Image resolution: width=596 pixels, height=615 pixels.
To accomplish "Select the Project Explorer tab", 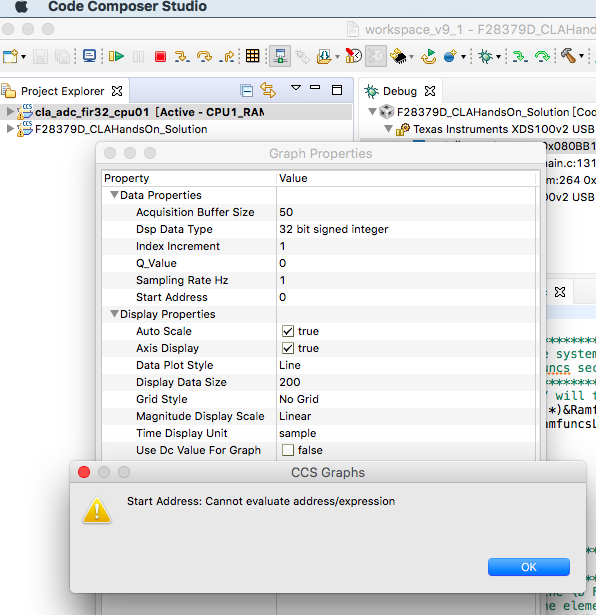I will coord(62,91).
